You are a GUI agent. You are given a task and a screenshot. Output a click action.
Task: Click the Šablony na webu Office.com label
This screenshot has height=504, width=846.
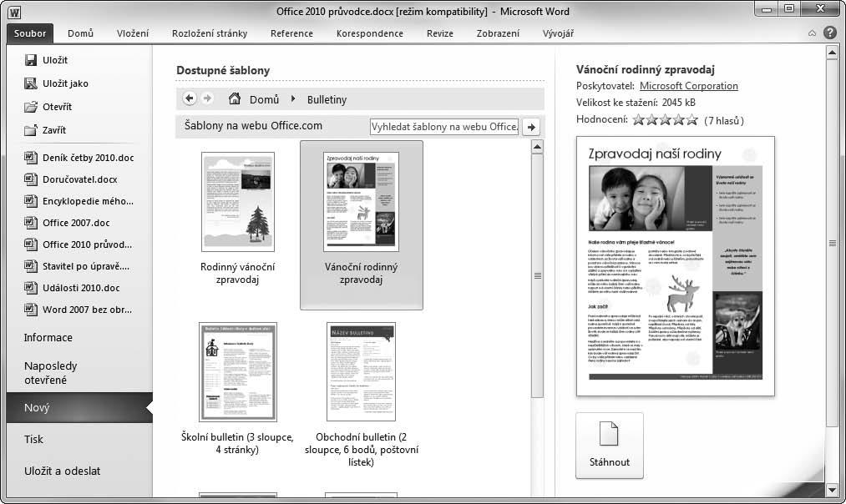tap(253, 126)
